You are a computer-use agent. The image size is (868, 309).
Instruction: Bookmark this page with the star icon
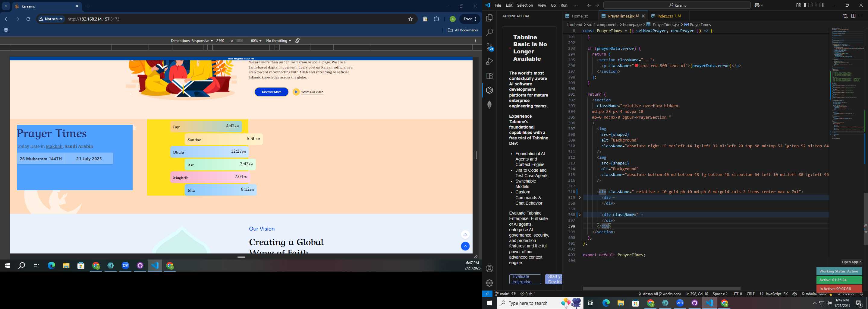tap(410, 19)
